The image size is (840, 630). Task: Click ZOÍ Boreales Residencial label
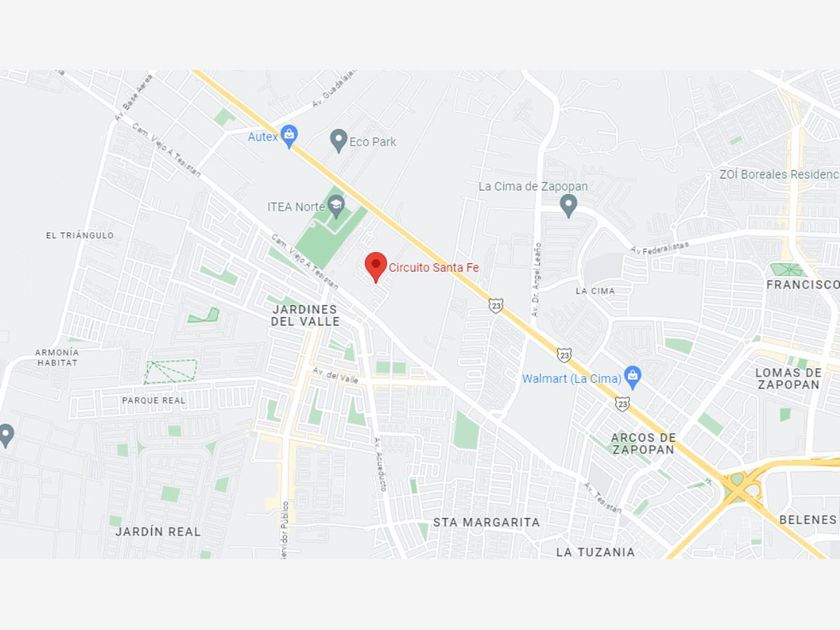[x=779, y=175]
